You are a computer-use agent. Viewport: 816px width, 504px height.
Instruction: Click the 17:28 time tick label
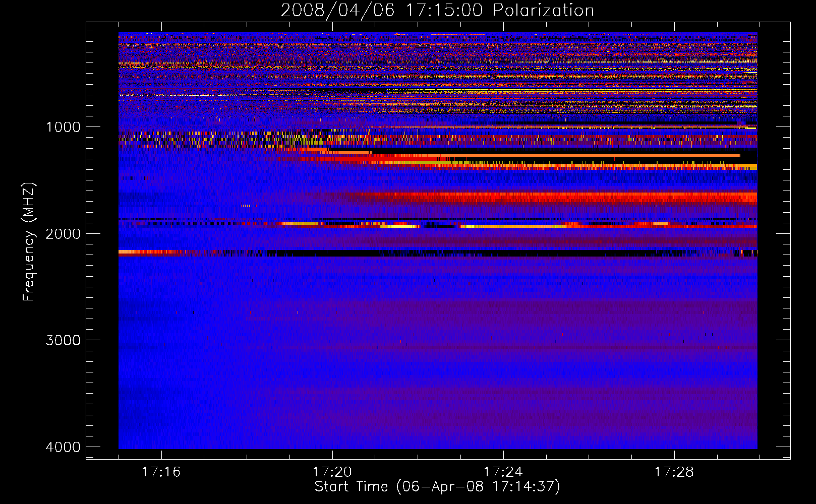674,472
